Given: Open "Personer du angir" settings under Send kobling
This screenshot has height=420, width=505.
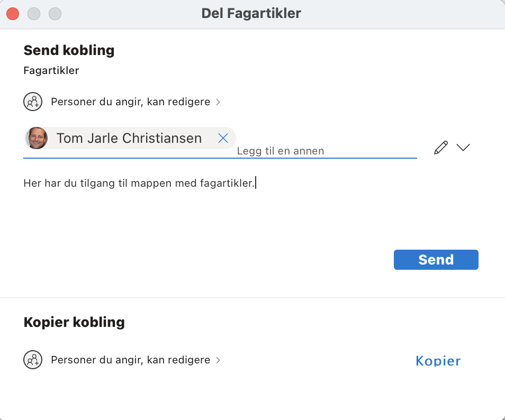Looking at the screenshot, I should tap(130, 102).
